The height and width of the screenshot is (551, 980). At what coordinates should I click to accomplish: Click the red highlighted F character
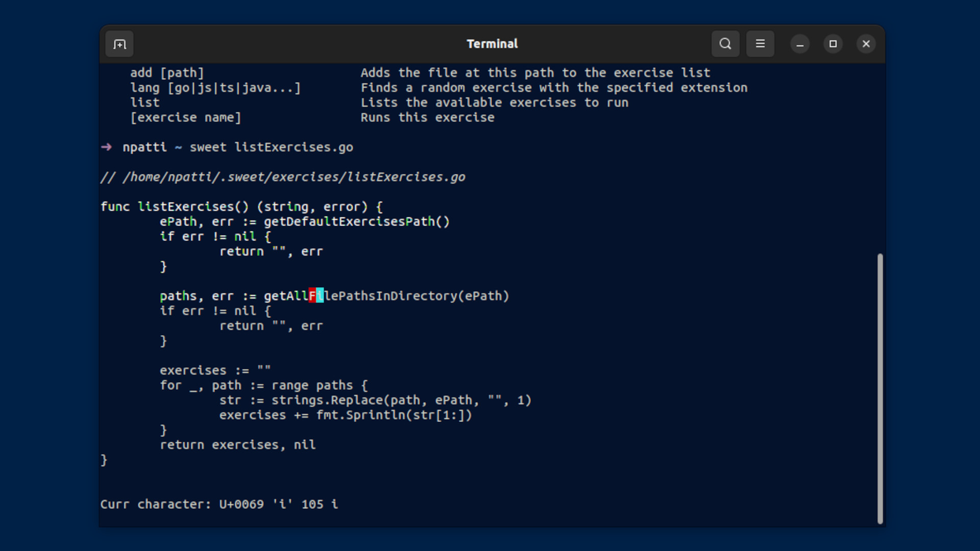312,296
